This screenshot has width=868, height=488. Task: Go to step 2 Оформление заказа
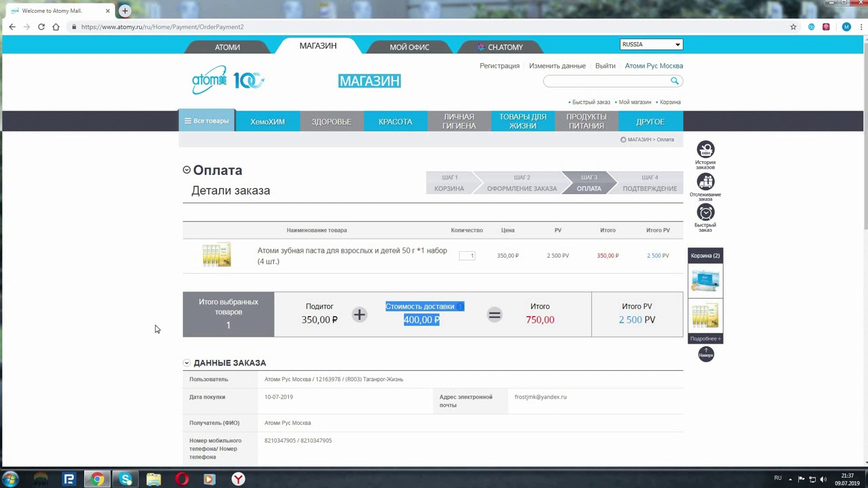[521, 183]
